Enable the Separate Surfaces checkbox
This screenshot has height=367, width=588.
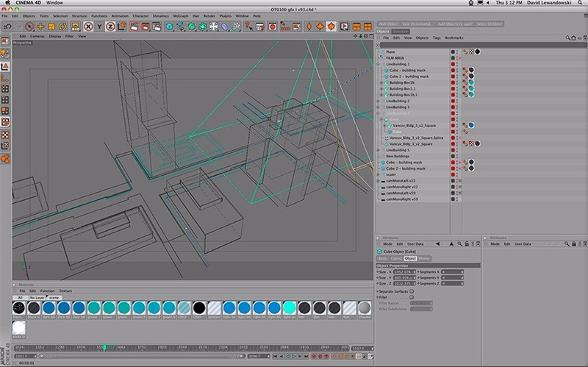(x=411, y=291)
